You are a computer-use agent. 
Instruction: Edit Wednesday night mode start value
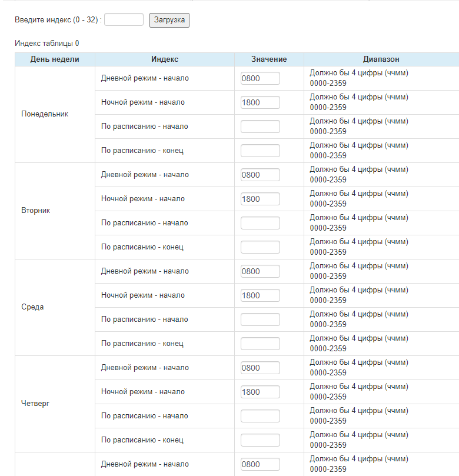click(x=260, y=295)
